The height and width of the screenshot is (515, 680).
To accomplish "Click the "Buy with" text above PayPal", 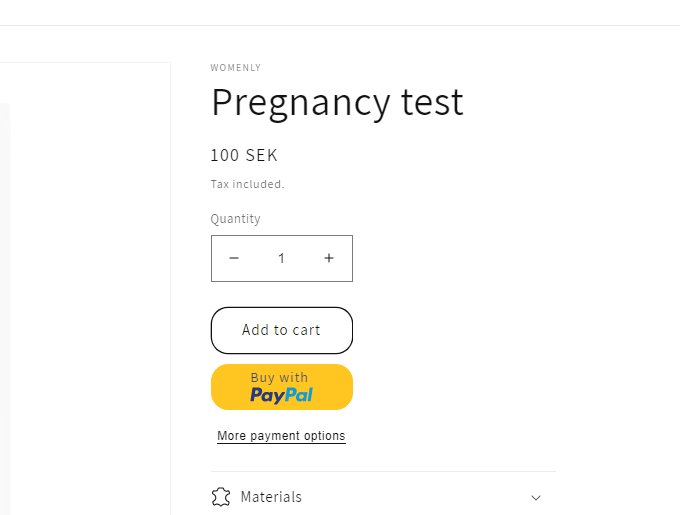I will click(x=279, y=378).
